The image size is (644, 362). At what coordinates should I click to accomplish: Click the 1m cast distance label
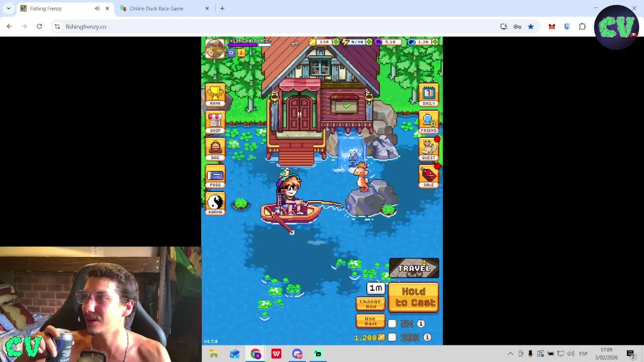coord(376,288)
